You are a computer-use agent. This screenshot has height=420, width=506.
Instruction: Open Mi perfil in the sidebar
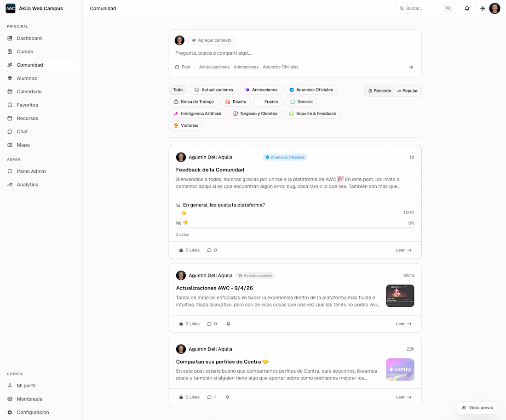tap(40, 386)
